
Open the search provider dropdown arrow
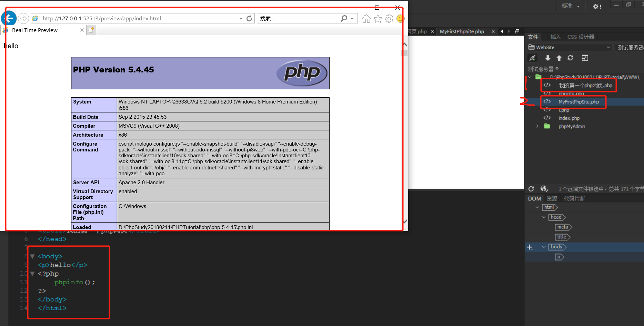pyautogui.click(x=352, y=19)
